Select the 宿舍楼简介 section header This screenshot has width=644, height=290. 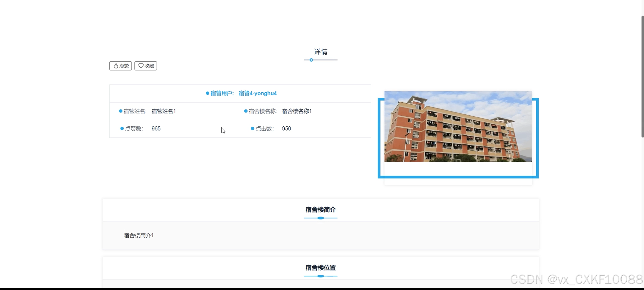[320, 209]
